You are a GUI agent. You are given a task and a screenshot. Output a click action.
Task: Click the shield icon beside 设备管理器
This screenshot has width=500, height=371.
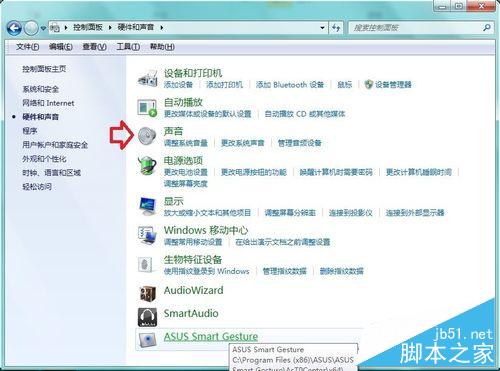click(x=368, y=84)
